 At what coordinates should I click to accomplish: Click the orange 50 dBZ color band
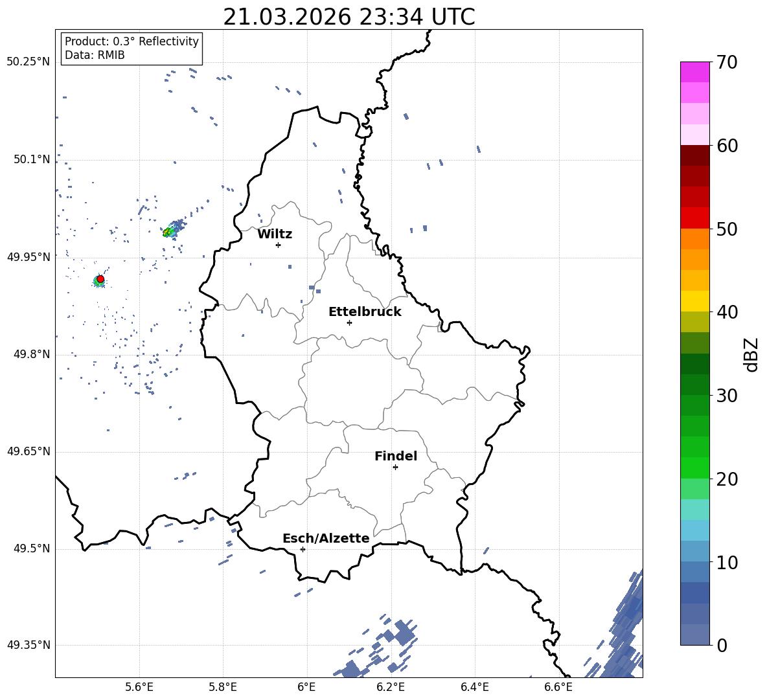[694, 238]
